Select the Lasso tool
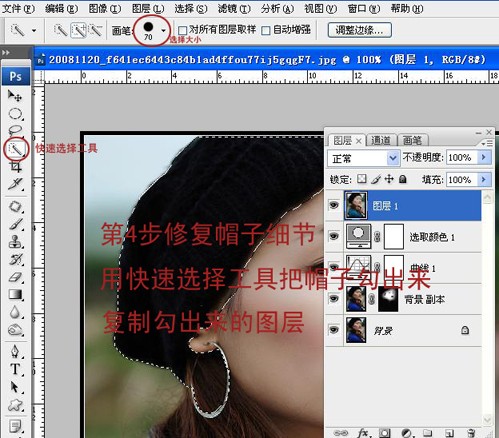Screen dimensions: 499x438 click(15, 131)
